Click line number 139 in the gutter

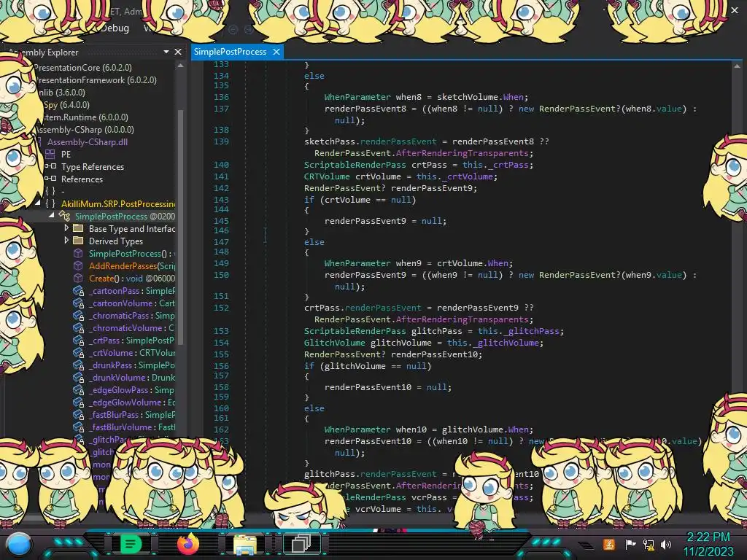point(221,141)
